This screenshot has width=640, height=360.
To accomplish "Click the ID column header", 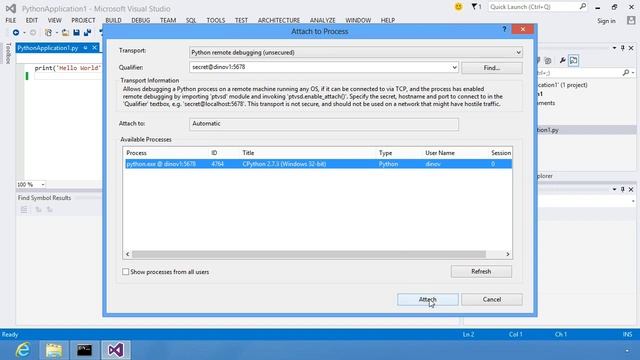I will 214,153.
